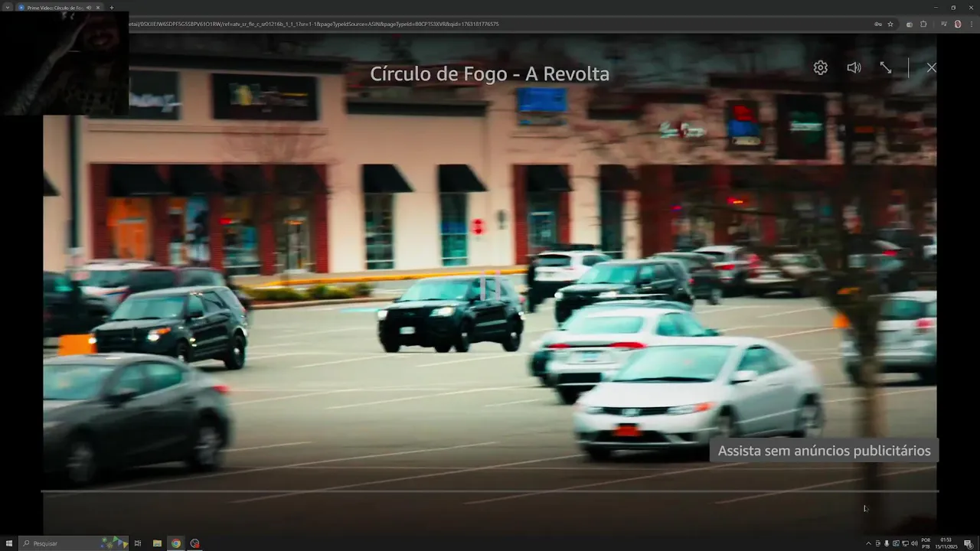Screen dimensions: 980x551
Task: Enter fullscreen with the expand arrows icon
Action: [886, 67]
